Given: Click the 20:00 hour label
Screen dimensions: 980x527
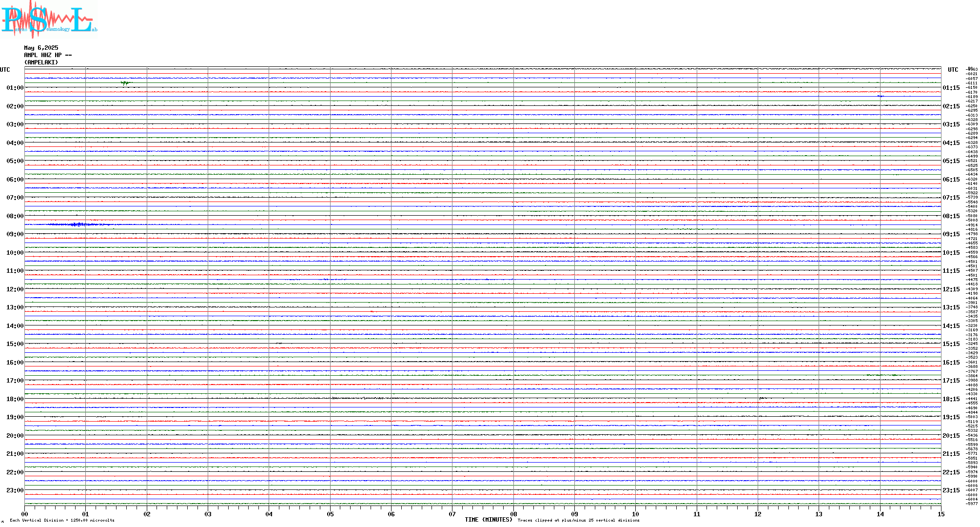Looking at the screenshot, I should click(x=15, y=436).
